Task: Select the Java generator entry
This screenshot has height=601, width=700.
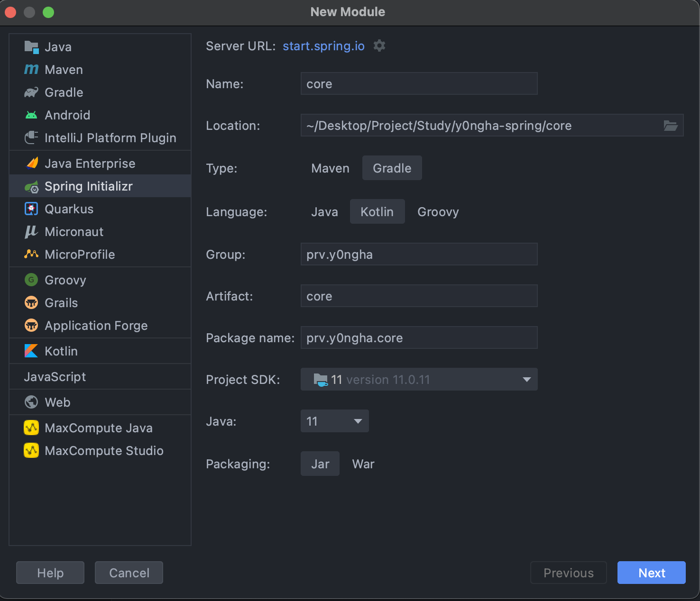Action: click(100, 47)
